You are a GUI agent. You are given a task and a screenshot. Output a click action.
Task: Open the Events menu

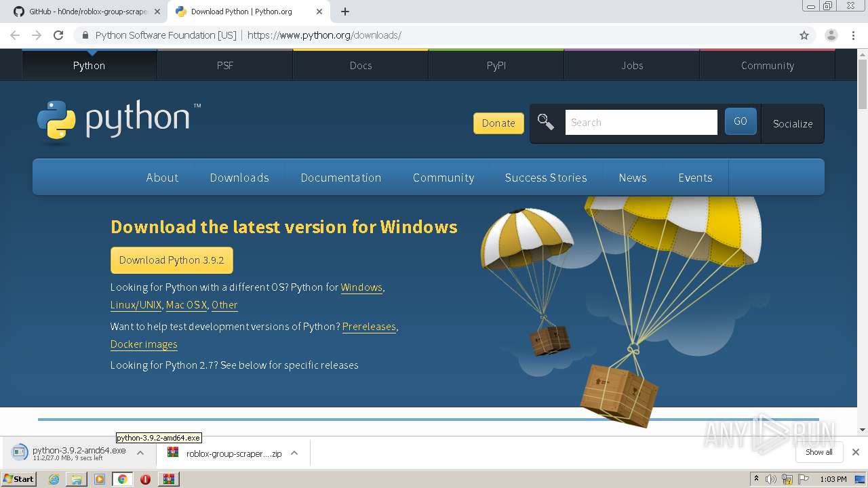tap(695, 178)
